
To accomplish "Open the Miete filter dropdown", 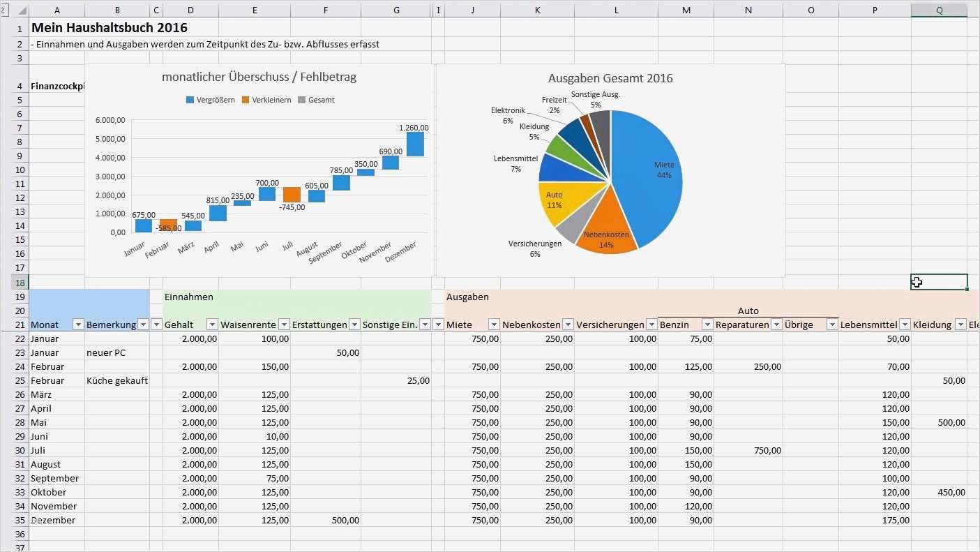I will 495,325.
